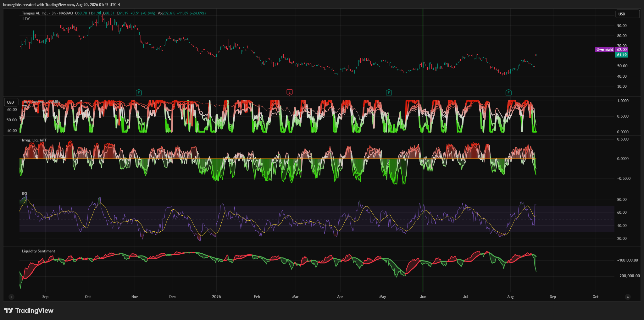
Task: Click the 20.00 RSI scale label
Action: (622, 239)
